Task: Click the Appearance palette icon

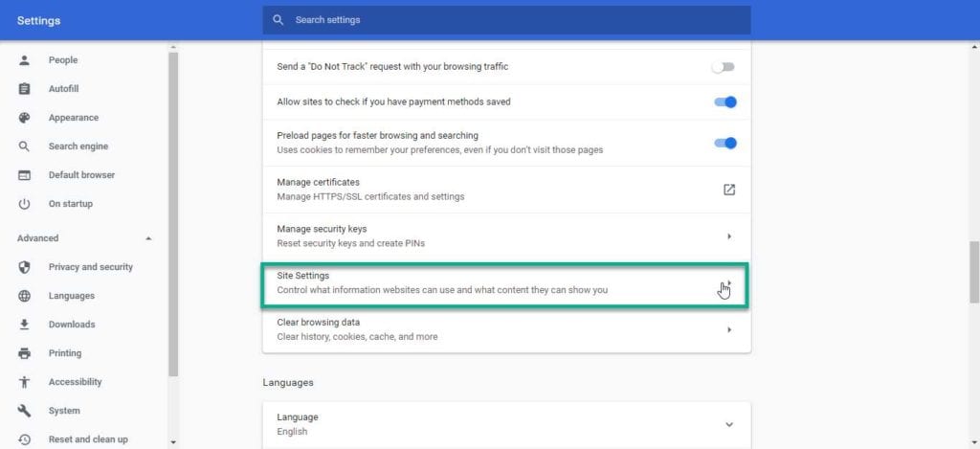Action: tap(24, 118)
